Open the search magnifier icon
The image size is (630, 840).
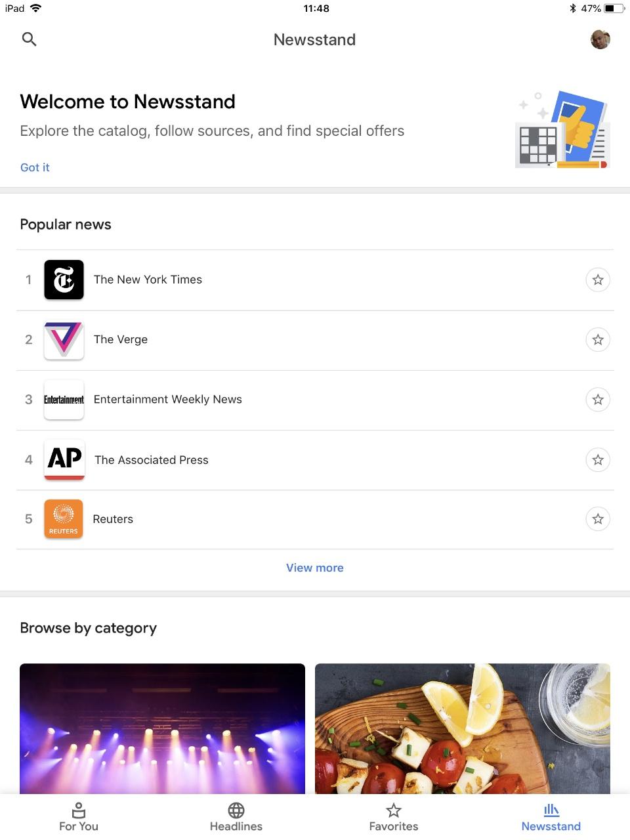click(29, 39)
